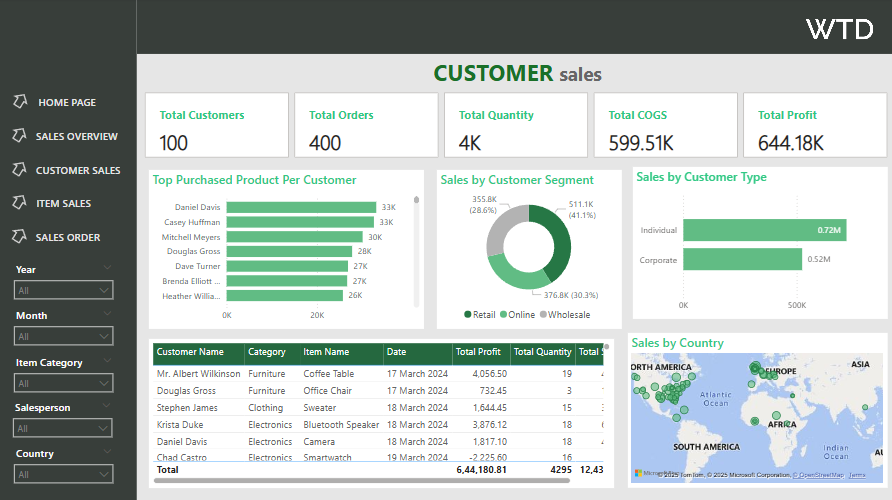Open the OpenStreetMap link on the map
The image size is (892, 500).
(x=819, y=475)
